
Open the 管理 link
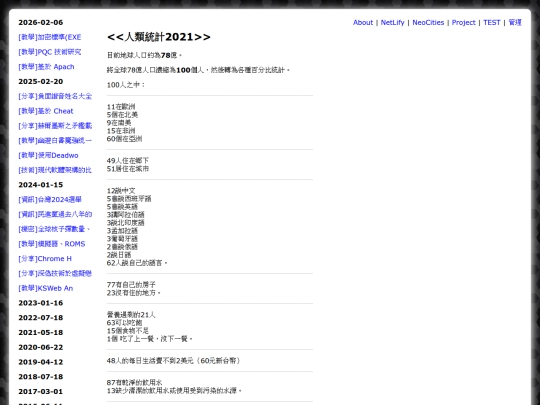point(515,22)
